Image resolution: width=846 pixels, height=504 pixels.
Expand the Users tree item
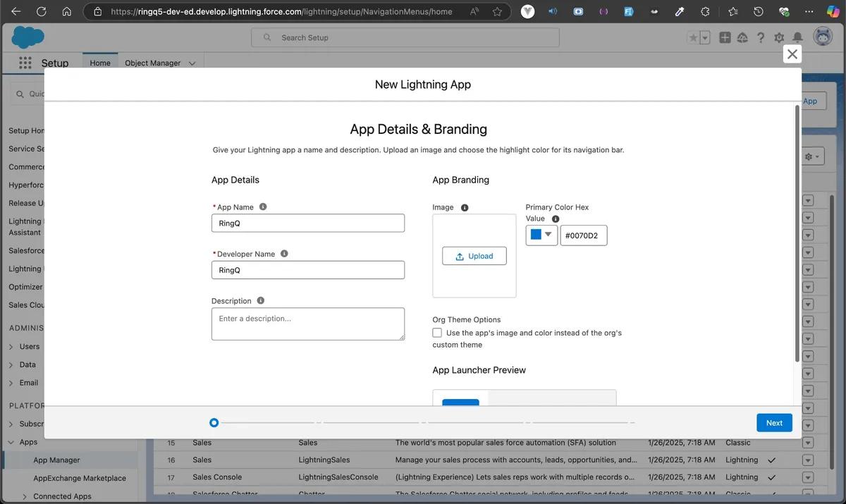click(x=11, y=347)
